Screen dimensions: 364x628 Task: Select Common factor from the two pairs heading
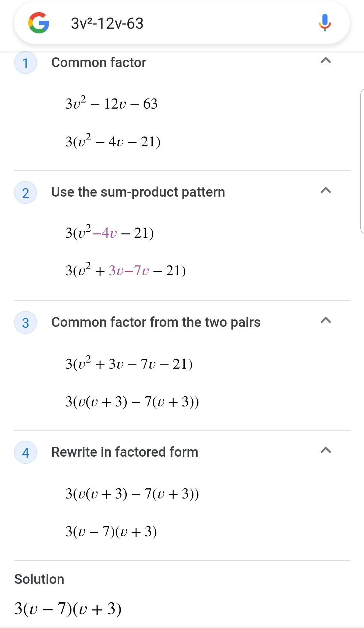pyautogui.click(x=156, y=322)
